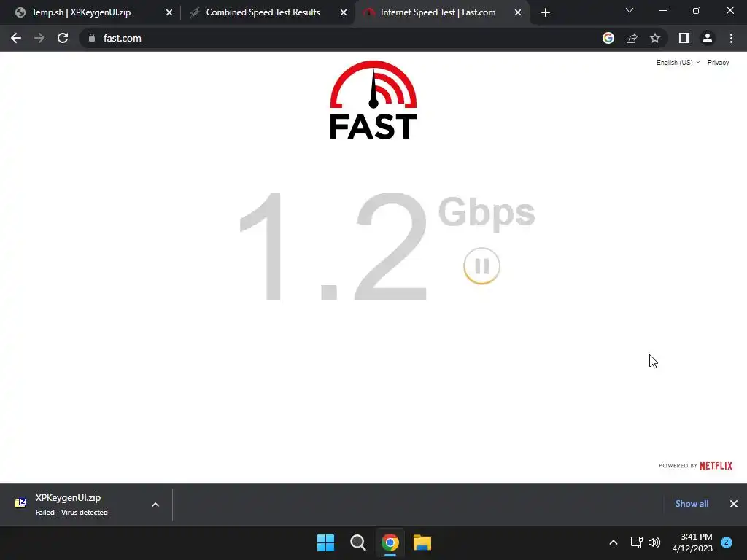Click the fast.com address bar
Viewport: 747px width, 560px height.
coord(343,38)
